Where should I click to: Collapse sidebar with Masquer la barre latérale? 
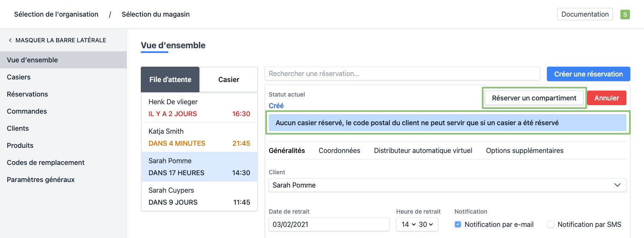coord(57,40)
